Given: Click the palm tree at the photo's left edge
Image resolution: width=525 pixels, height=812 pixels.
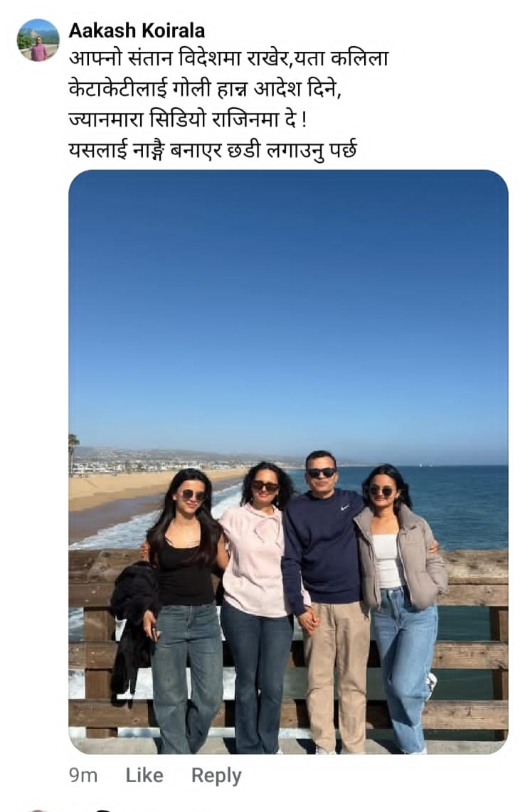Looking at the screenshot, I should [x=73, y=454].
